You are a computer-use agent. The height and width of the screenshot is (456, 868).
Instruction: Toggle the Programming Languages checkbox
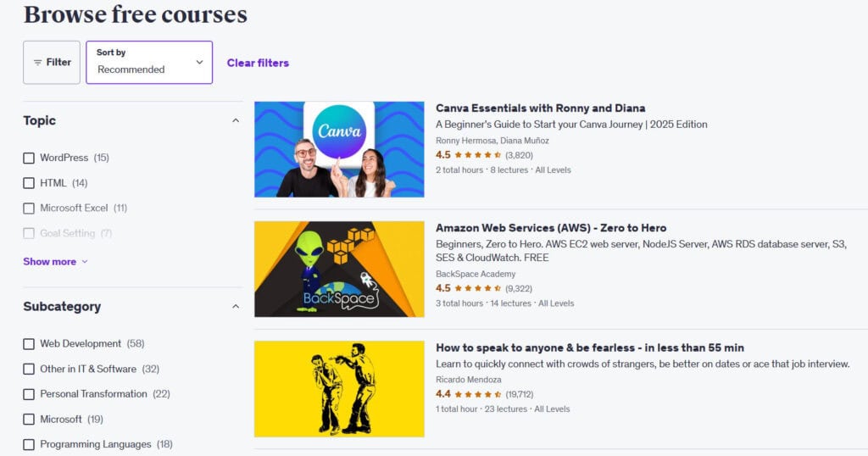29,444
